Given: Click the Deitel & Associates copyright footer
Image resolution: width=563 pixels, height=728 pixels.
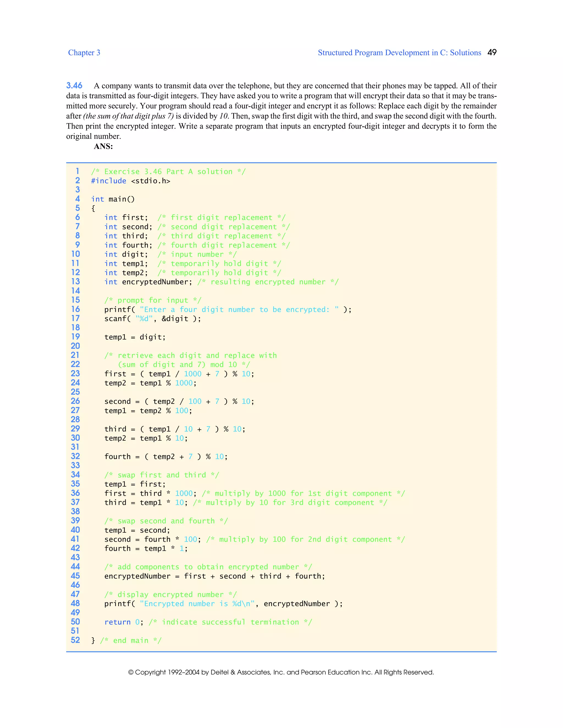Looking at the screenshot, I should (x=281, y=672).
